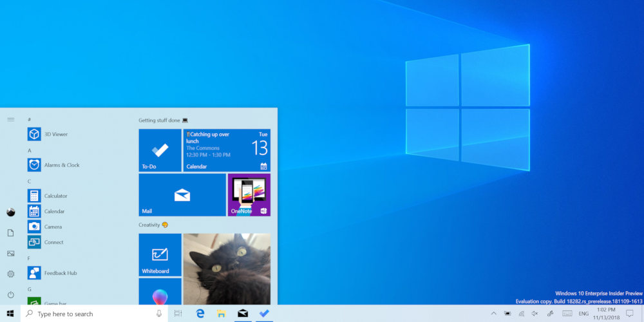Open the Paint 3D tile
This screenshot has height=322, width=644.
click(x=160, y=291)
